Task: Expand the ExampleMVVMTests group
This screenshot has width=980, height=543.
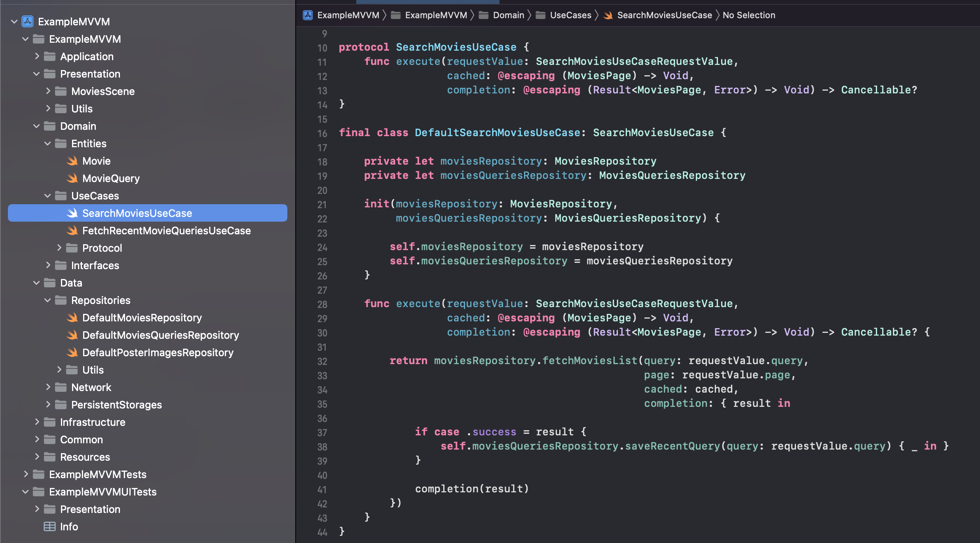Action: point(26,474)
